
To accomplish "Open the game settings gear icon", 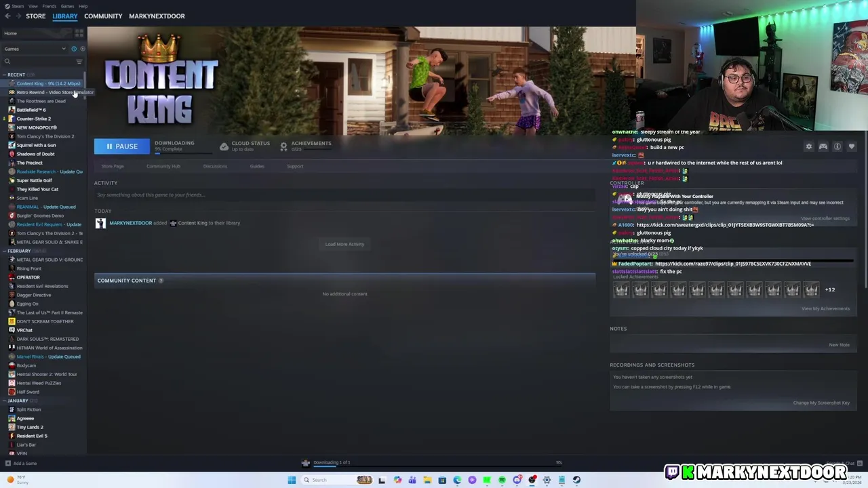I will click(x=808, y=146).
